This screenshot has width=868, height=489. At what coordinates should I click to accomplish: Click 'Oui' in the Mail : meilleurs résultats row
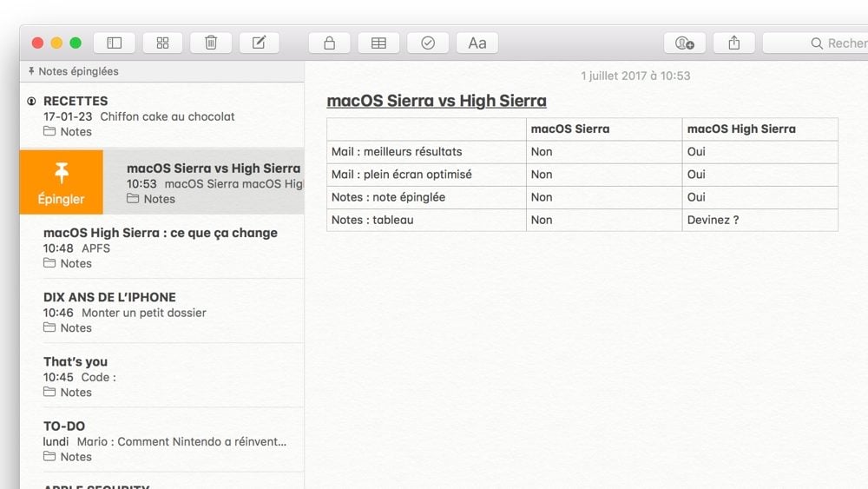[696, 152]
